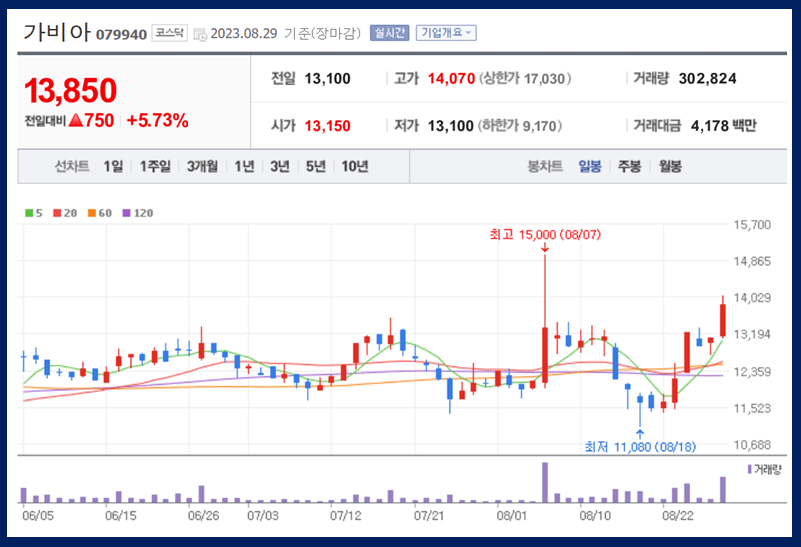Image resolution: width=801 pixels, height=547 pixels.
Task: Select the 3개월 line chart tab
Action: (x=202, y=167)
